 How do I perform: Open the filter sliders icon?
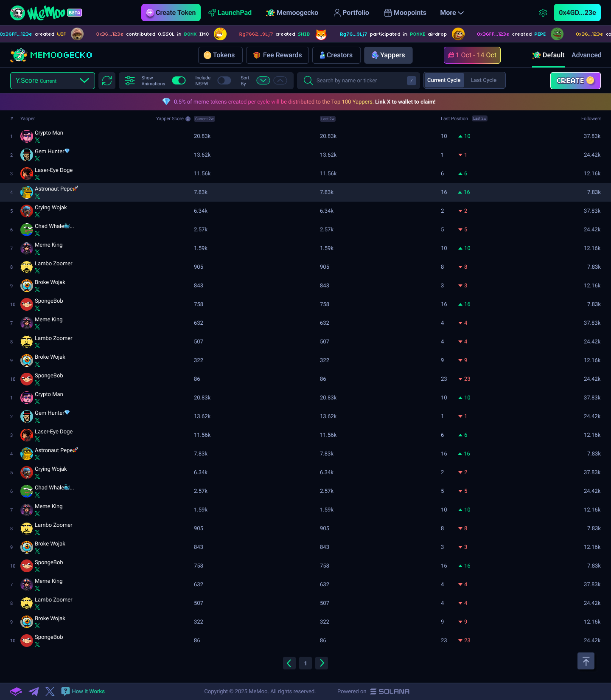[x=130, y=81]
